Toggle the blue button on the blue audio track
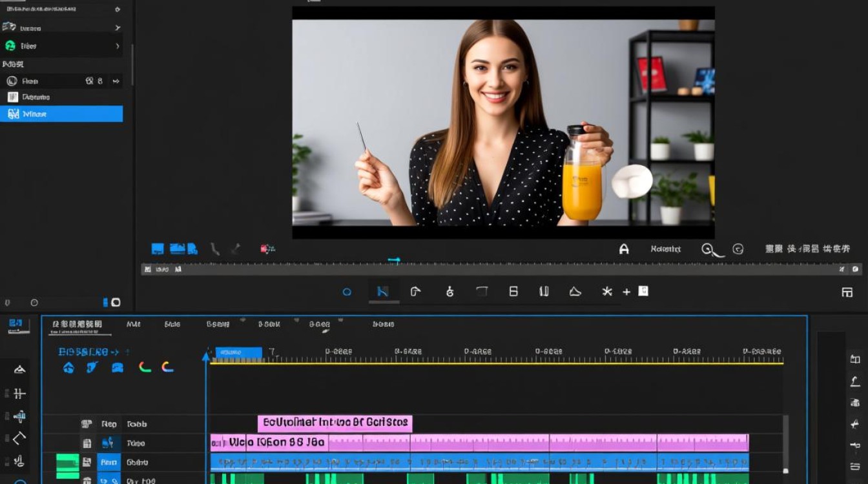The image size is (868, 484). pyautogui.click(x=108, y=462)
